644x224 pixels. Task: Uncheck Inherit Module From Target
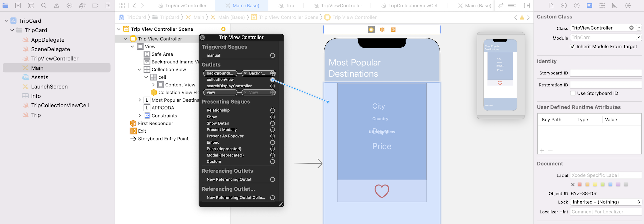click(x=573, y=47)
